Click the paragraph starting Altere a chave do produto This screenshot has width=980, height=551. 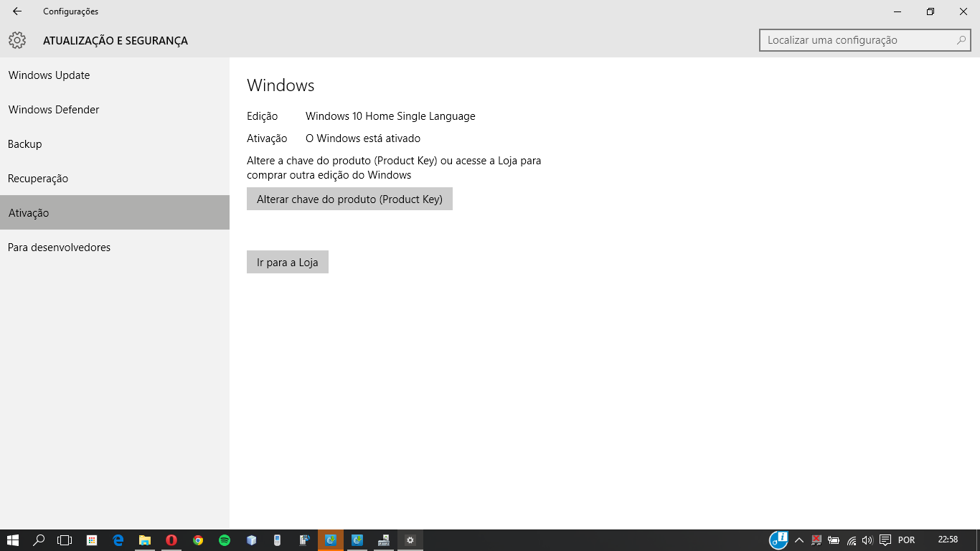tap(394, 168)
